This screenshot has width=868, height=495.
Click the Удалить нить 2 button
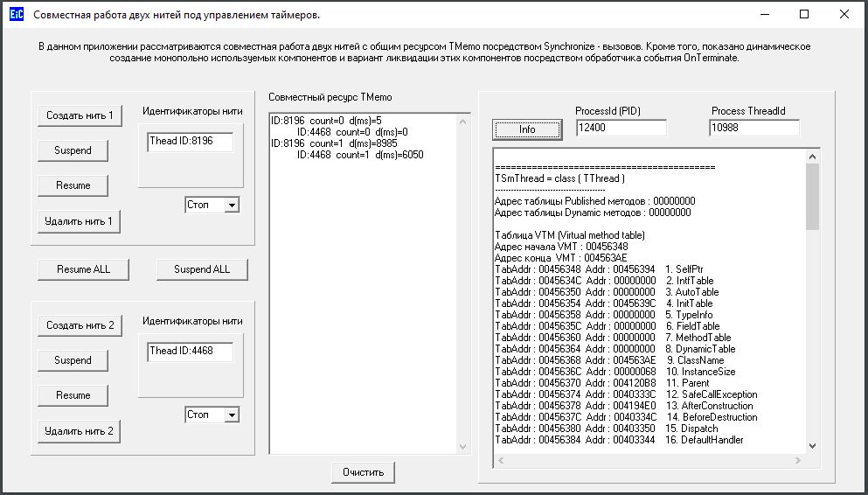[80, 431]
